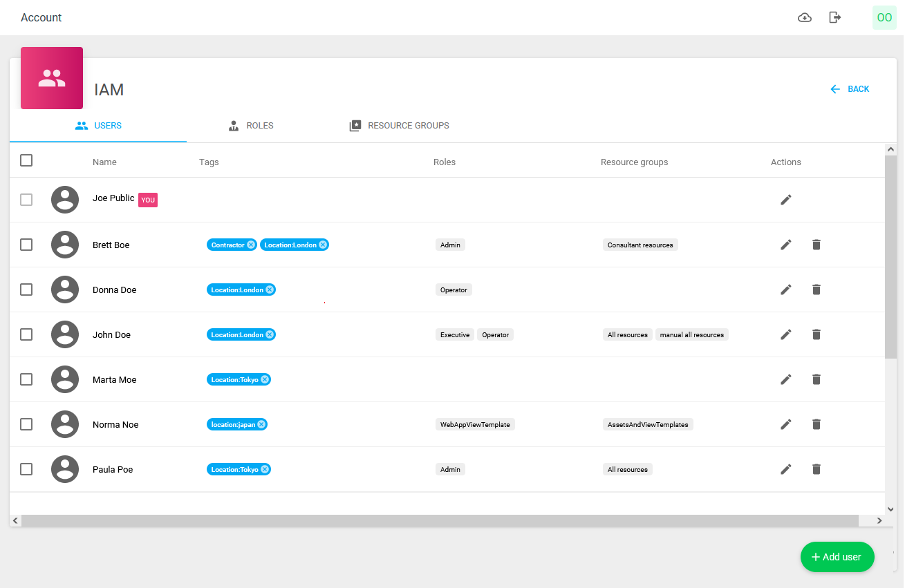Remove Location:Tokyo tag from Marta Moe

click(265, 379)
